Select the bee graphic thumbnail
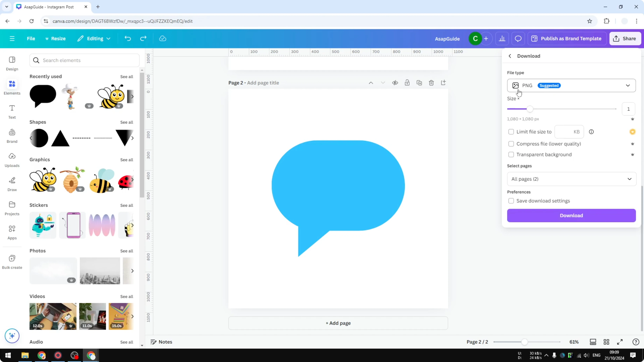This screenshot has height=362, width=644. pyautogui.click(x=43, y=179)
